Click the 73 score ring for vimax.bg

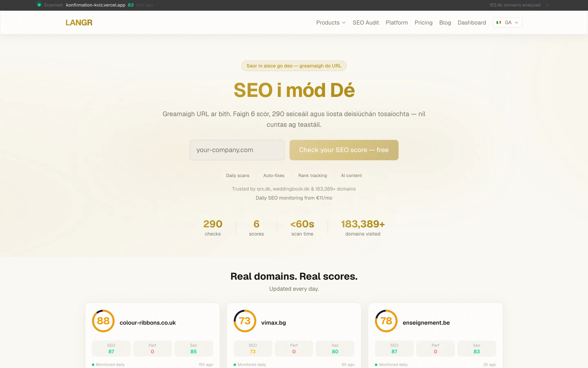click(x=245, y=321)
